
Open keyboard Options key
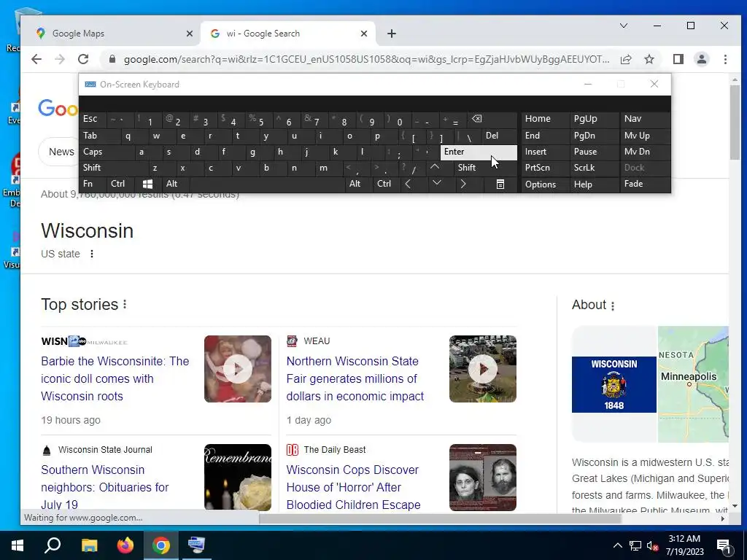pyautogui.click(x=545, y=184)
